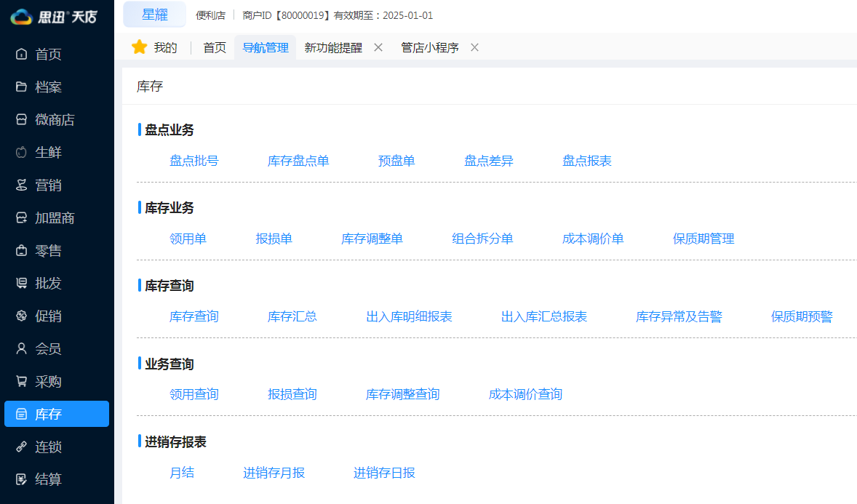This screenshot has height=504, width=857.
Task: Open the 报损单 link
Action: pyautogui.click(x=274, y=239)
